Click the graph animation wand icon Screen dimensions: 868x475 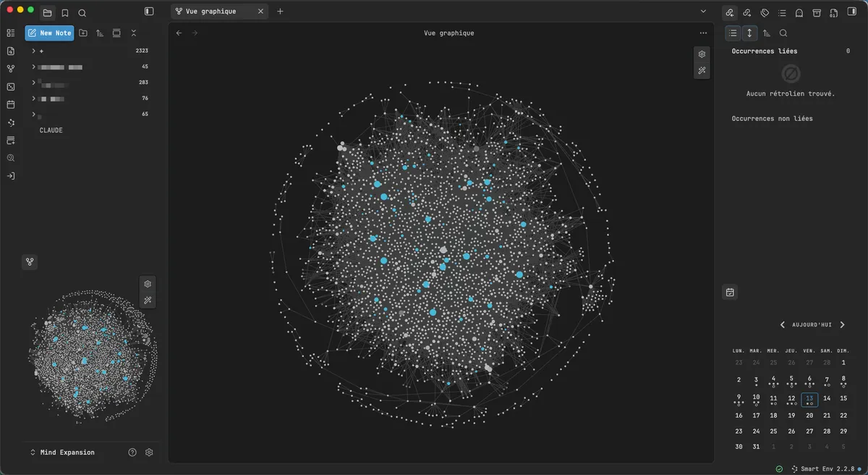point(701,71)
